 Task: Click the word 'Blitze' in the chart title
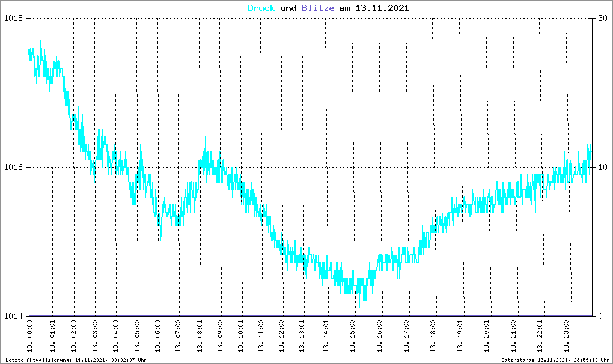(x=318, y=8)
